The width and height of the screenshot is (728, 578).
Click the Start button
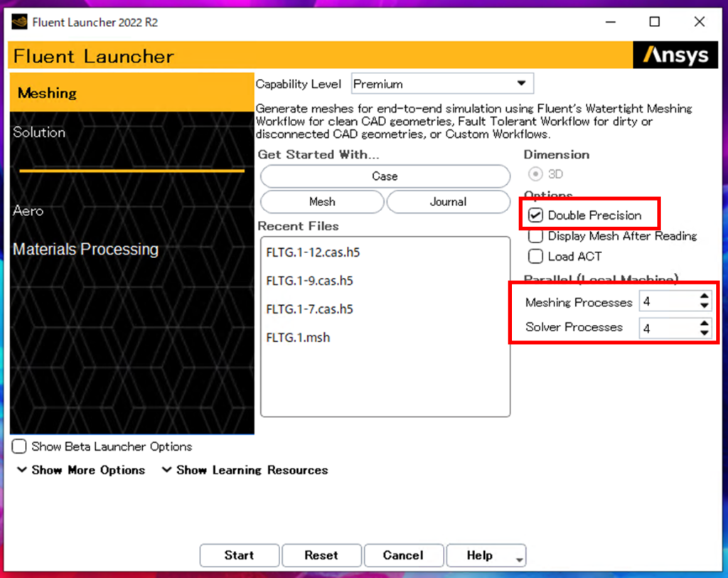click(x=240, y=555)
